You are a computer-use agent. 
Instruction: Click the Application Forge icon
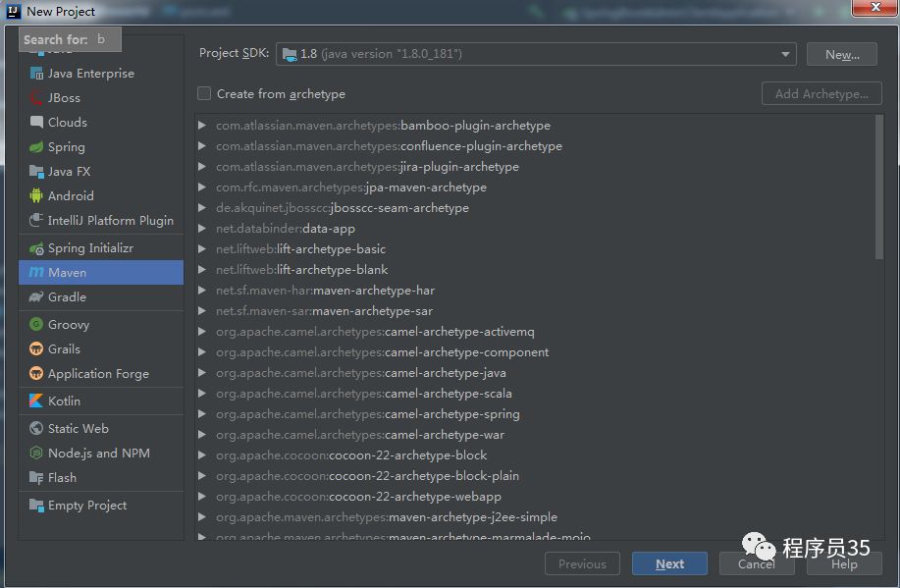tap(36, 374)
